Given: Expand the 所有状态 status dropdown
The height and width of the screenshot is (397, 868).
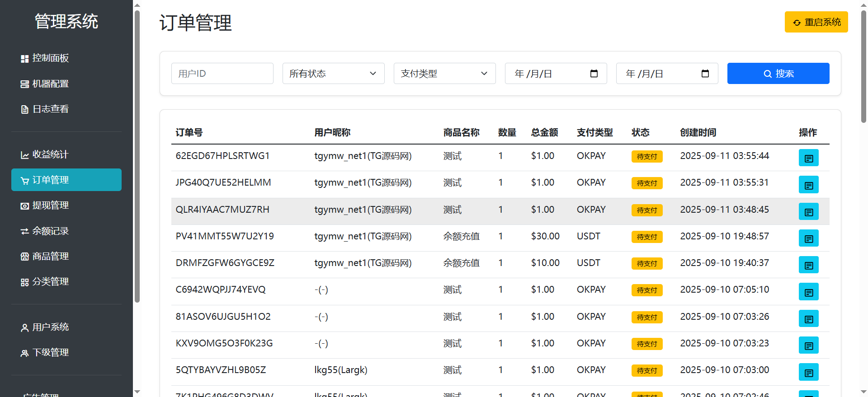Looking at the screenshot, I should pyautogui.click(x=333, y=74).
